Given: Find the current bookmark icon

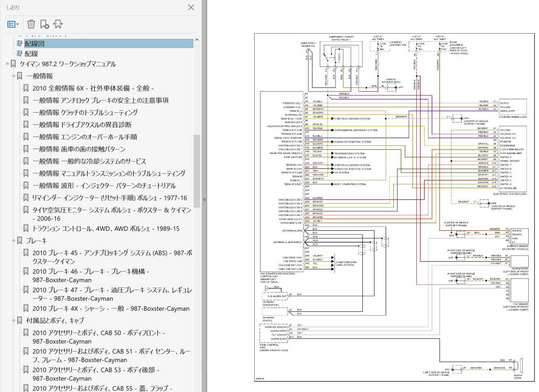Looking at the screenshot, I should [x=57, y=24].
